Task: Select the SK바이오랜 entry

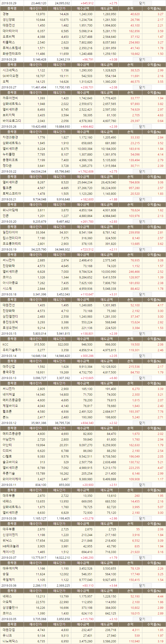Action: [83, 76]
